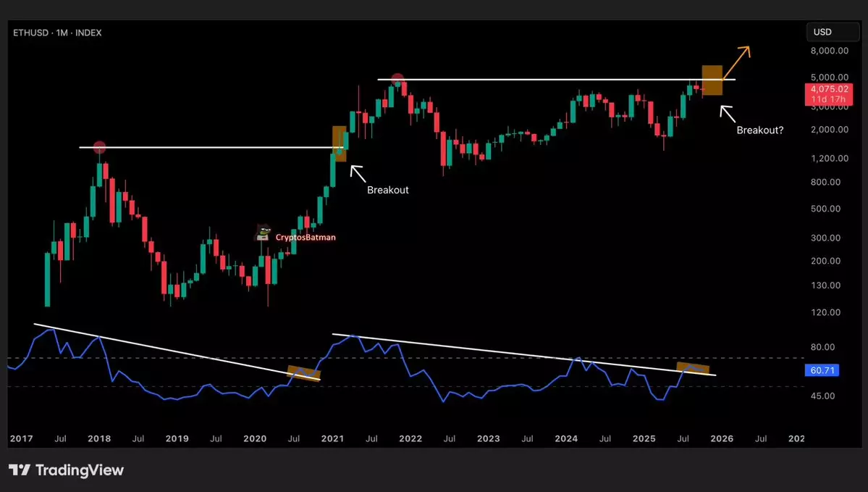This screenshot has width=868, height=492.
Task: Click the 2022 label on the time axis
Action: click(x=410, y=439)
